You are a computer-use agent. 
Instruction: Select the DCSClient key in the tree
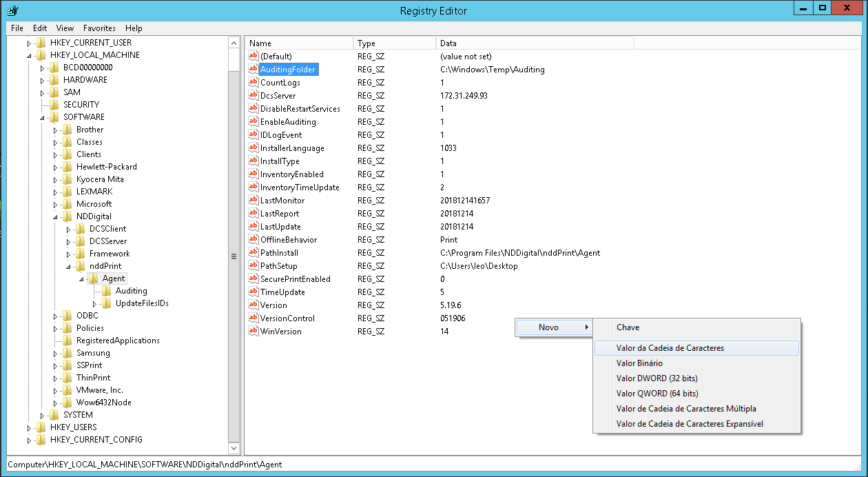(x=107, y=228)
